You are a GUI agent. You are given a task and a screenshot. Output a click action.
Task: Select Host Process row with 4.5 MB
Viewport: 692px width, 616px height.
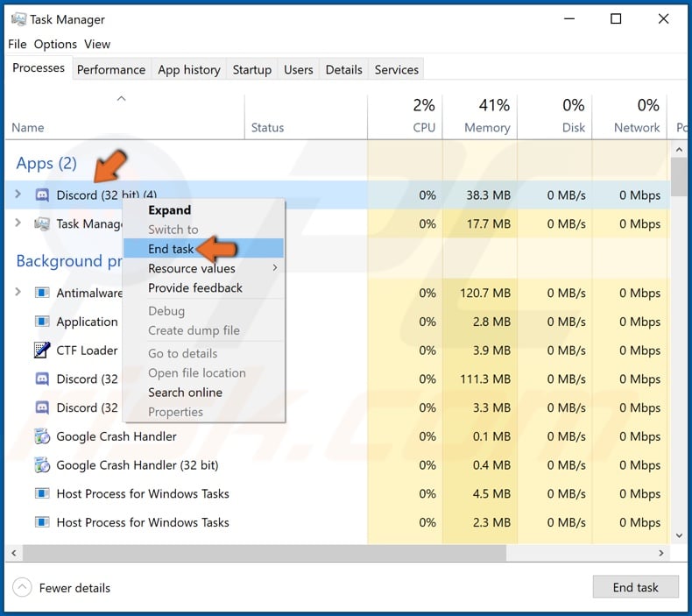(337, 493)
